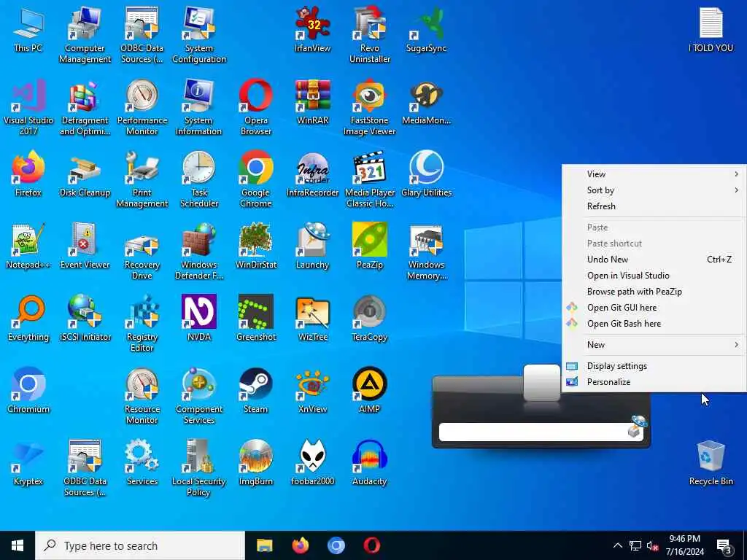Expand the Sort by submenu
Viewport: 747px width, 560px height.
point(654,190)
